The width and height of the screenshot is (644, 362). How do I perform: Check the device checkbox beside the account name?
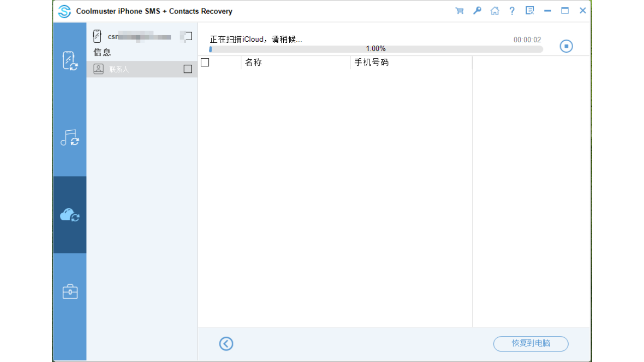pos(187,36)
